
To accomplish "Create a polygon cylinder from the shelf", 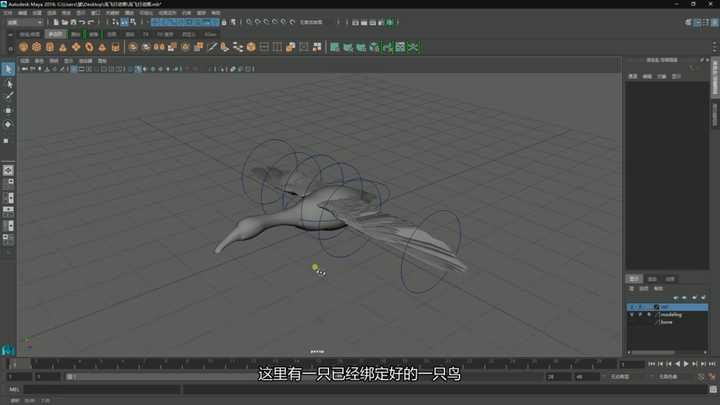I will pos(50,47).
